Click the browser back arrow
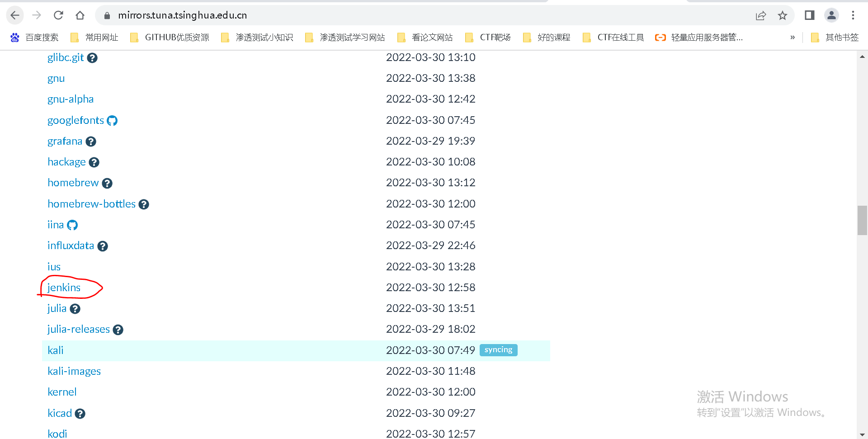Image resolution: width=868 pixels, height=439 pixels. pyautogui.click(x=15, y=15)
